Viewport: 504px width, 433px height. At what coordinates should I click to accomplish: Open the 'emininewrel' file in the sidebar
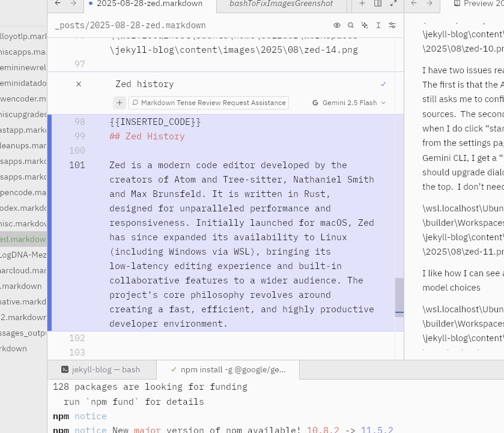(x=23, y=67)
